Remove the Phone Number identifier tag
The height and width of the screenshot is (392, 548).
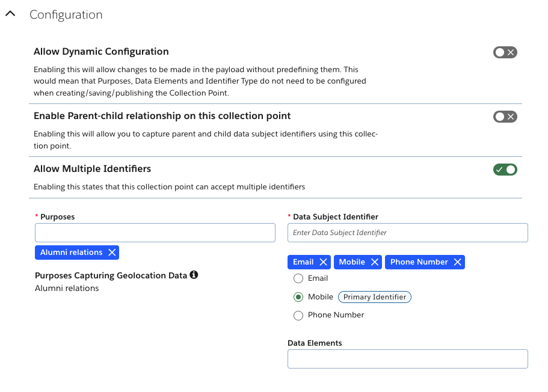458,262
